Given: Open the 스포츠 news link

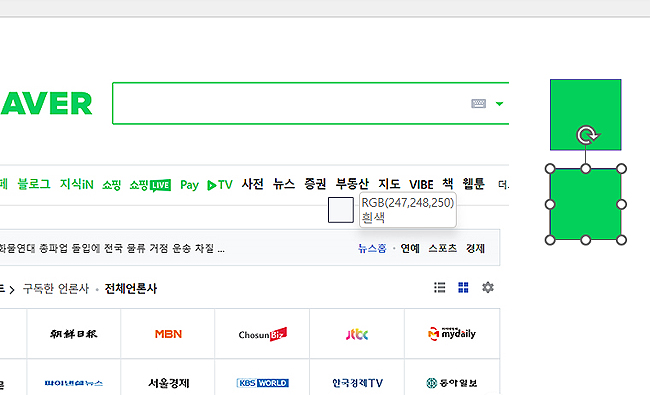Looking at the screenshot, I should [442, 248].
